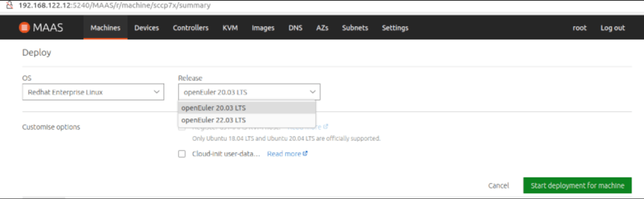
Task: Click the MAAS orange logo icon
Action: (24, 27)
